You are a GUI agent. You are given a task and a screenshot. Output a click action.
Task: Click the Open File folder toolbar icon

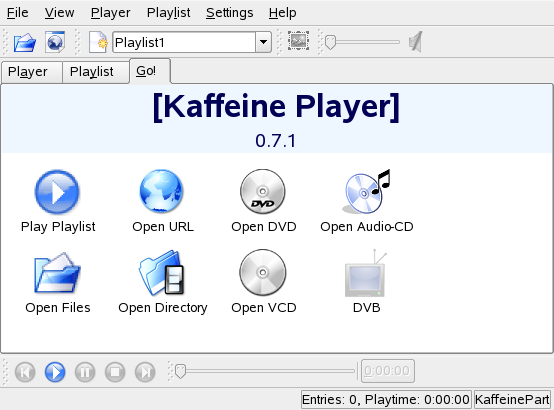click(25, 42)
